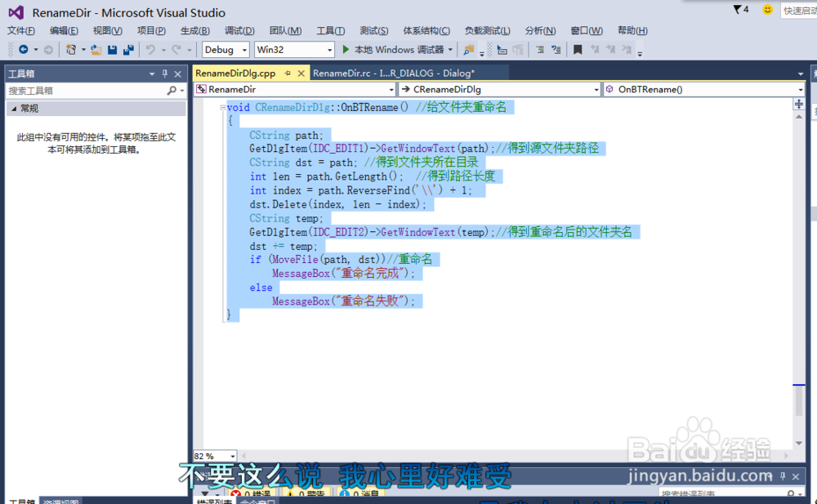Click the comment selection icon
Screen dimensions: 817x504
[x=540, y=50]
